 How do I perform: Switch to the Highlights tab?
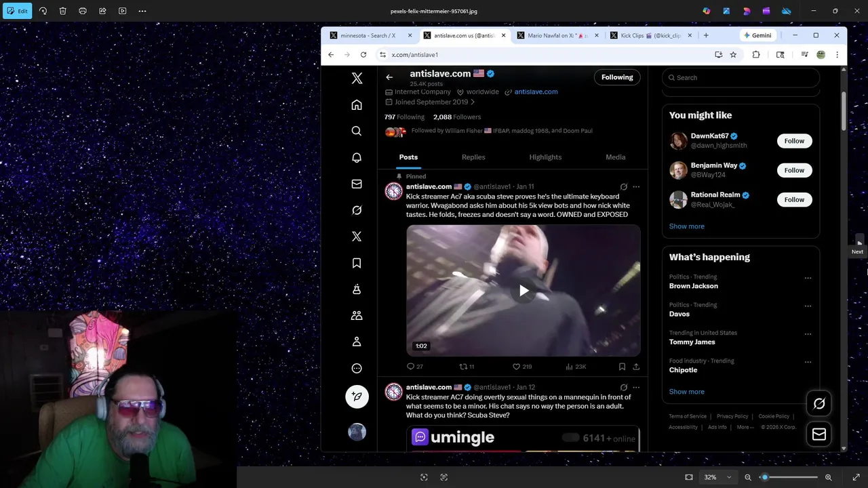[545, 157]
